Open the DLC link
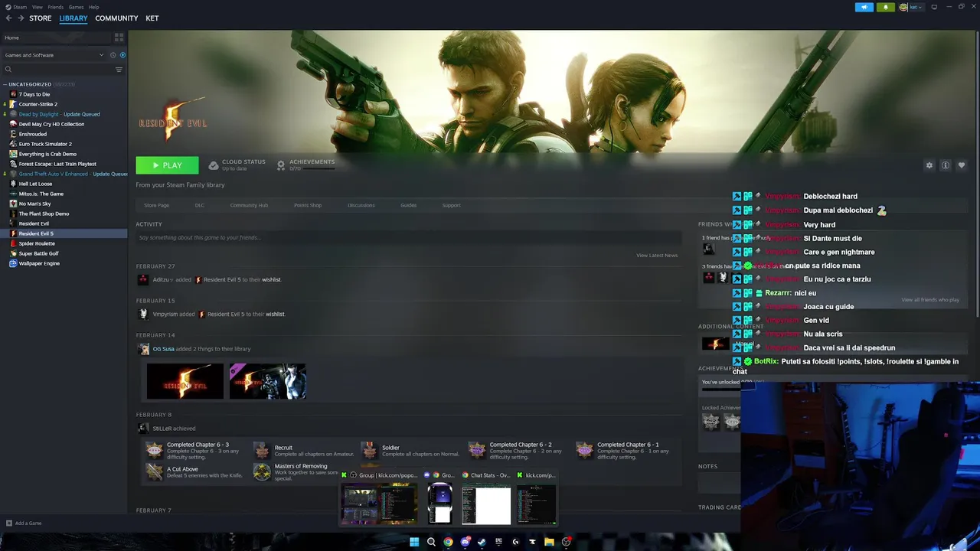The image size is (980, 551). point(199,205)
